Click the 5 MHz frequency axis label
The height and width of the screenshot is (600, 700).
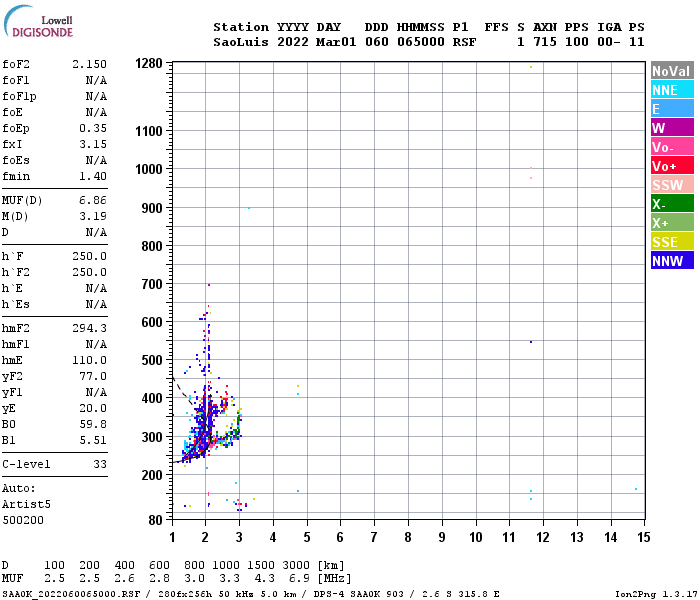(x=307, y=537)
